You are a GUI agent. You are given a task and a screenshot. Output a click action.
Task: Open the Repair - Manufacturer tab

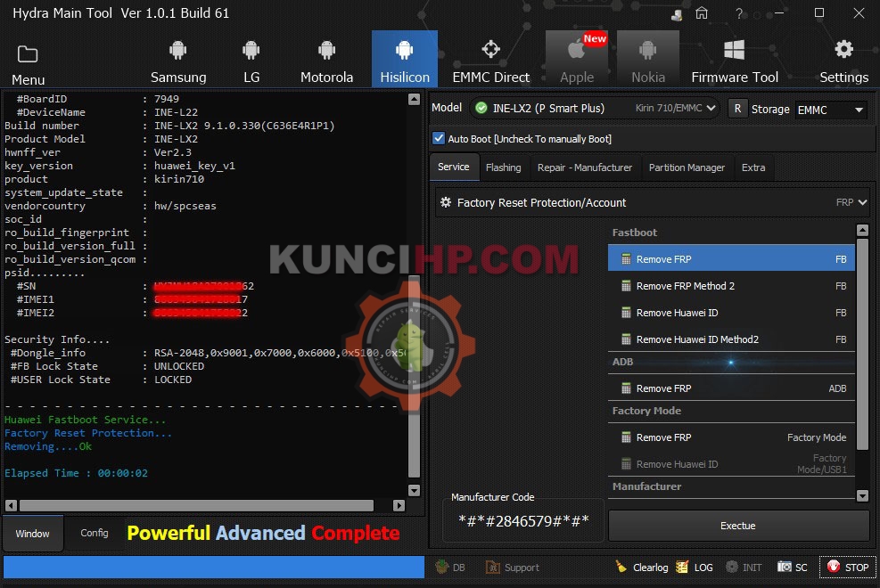click(584, 167)
